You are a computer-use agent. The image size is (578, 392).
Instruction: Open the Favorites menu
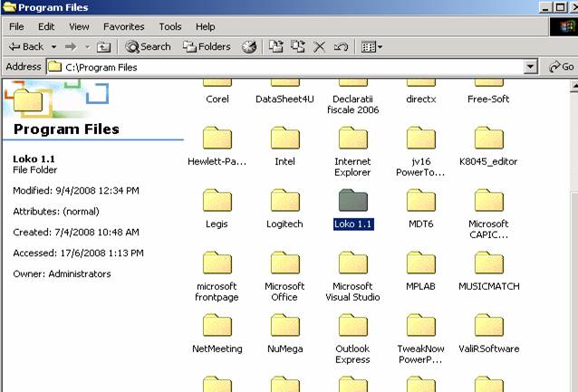(123, 26)
